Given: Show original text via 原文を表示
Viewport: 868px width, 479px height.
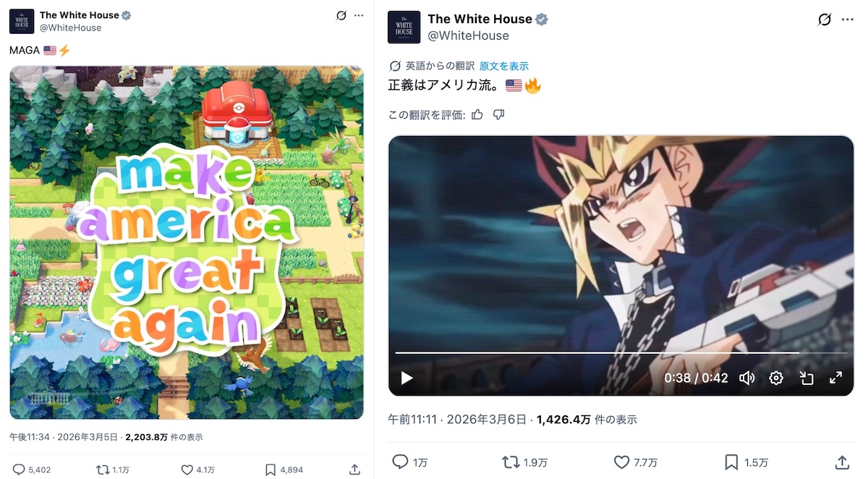Looking at the screenshot, I should click(503, 66).
